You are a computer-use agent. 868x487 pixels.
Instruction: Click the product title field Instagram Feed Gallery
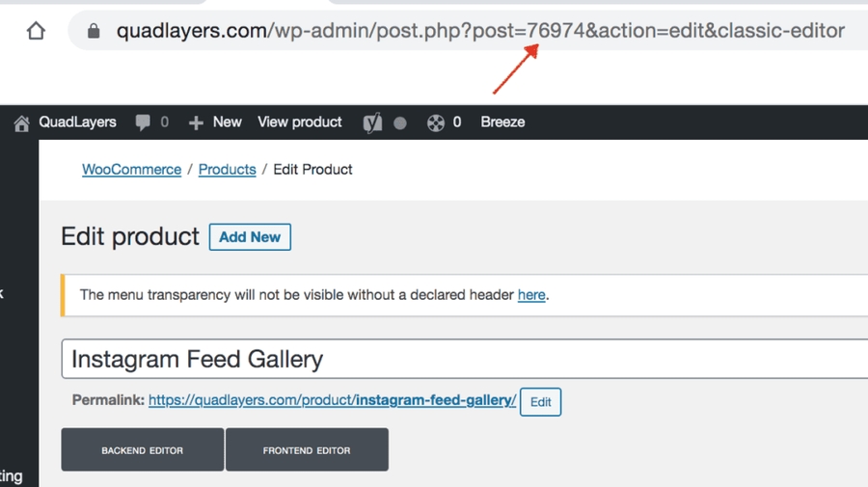[x=463, y=359]
